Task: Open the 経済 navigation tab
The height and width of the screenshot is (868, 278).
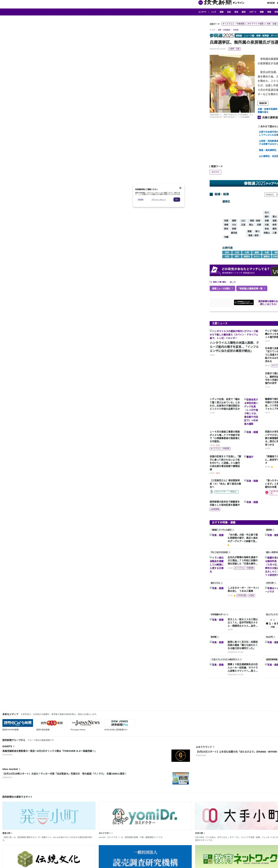Action: (244, 12)
